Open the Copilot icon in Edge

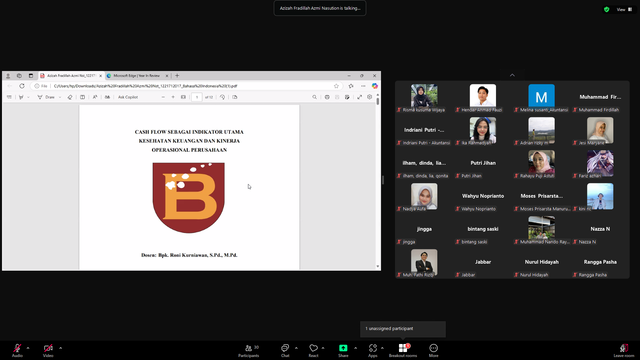pos(375,86)
